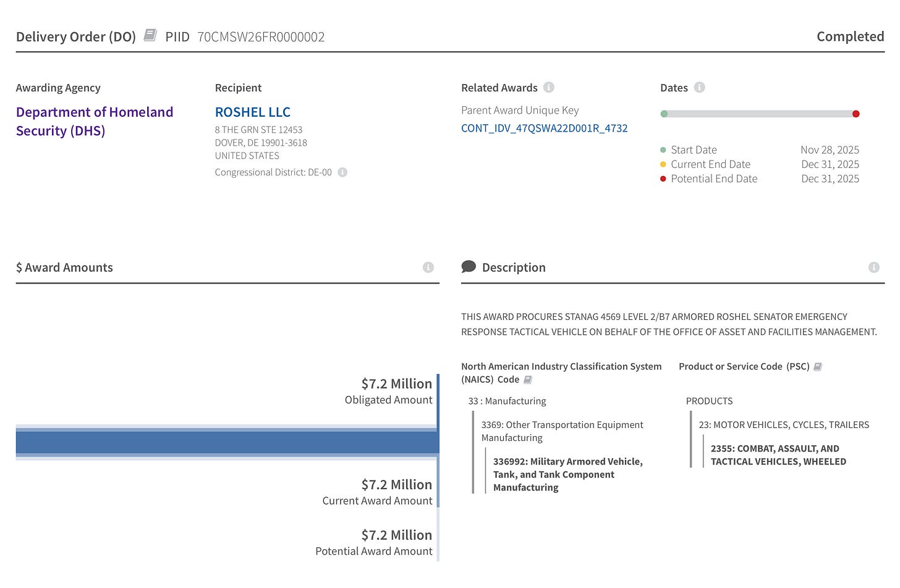Viewport: 900px width, 588px height.
Task: Click the red potential end date timeline marker
Action: 855,114
